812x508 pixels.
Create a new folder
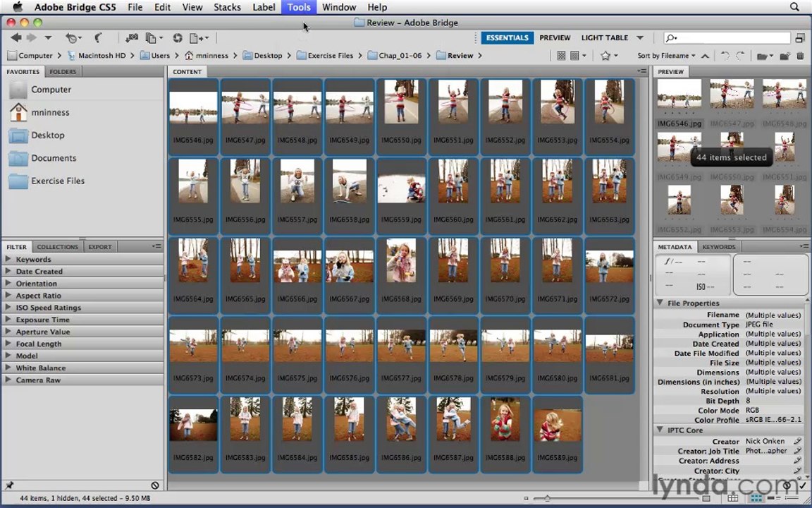pyautogui.click(x=786, y=56)
